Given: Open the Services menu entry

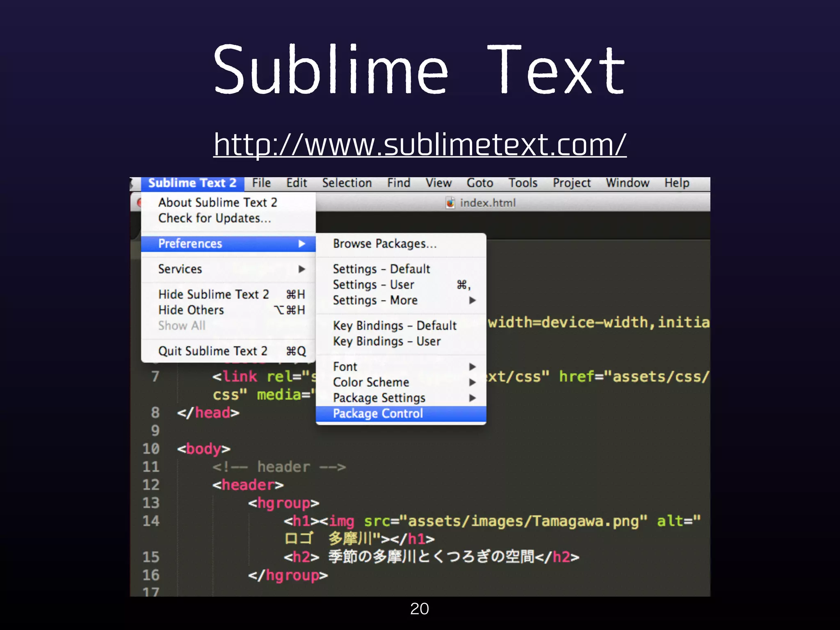Looking at the screenshot, I should (228, 269).
